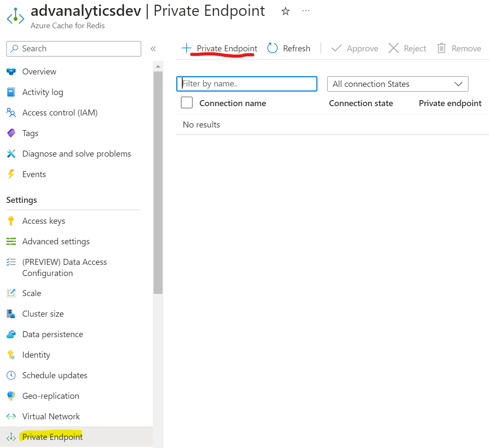Open the All connection States dropdown

pos(397,84)
